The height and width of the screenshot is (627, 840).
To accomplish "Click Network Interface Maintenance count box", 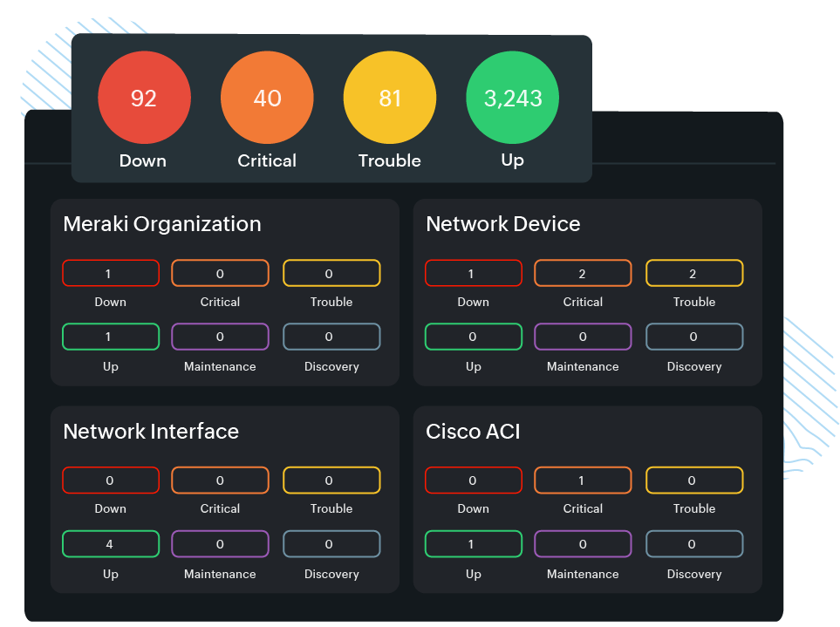I will tap(220, 544).
